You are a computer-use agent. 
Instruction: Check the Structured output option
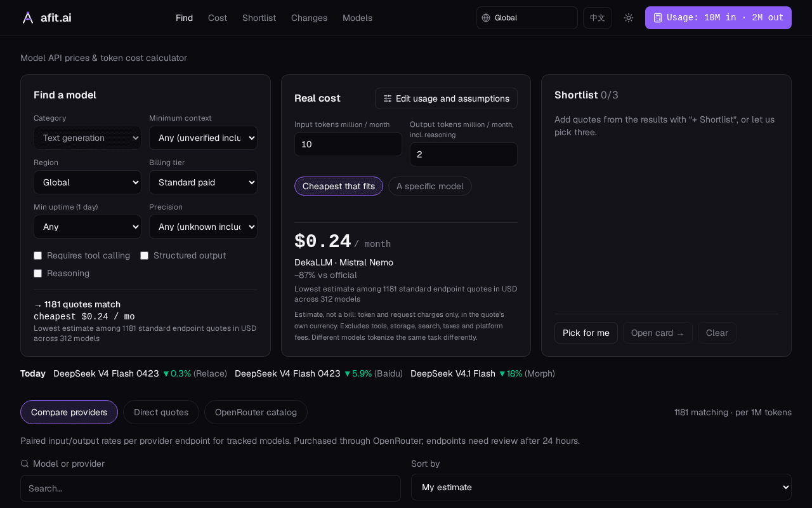click(145, 255)
